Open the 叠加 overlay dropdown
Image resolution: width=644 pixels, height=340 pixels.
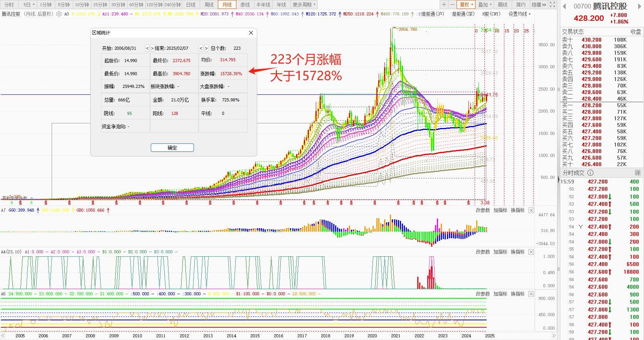point(485,5)
